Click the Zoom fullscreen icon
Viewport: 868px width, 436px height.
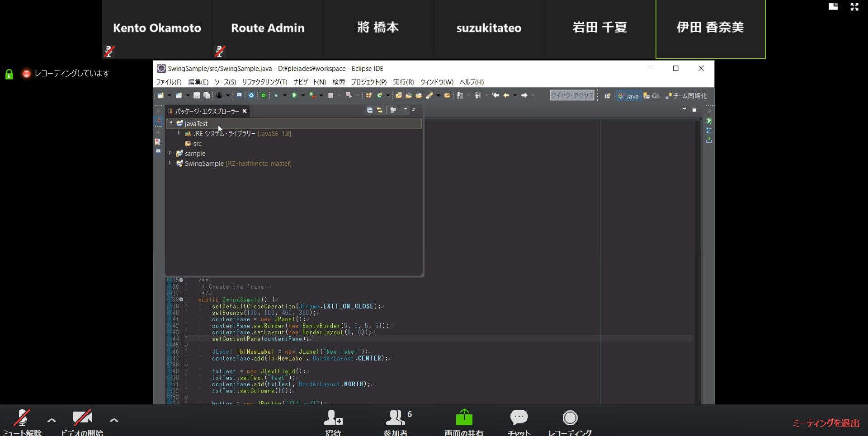(854, 7)
